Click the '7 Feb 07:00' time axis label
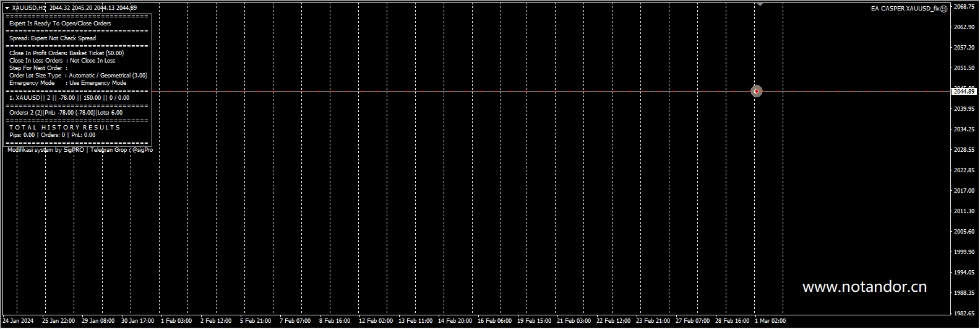The height and width of the screenshot is (329, 980). coord(295,322)
